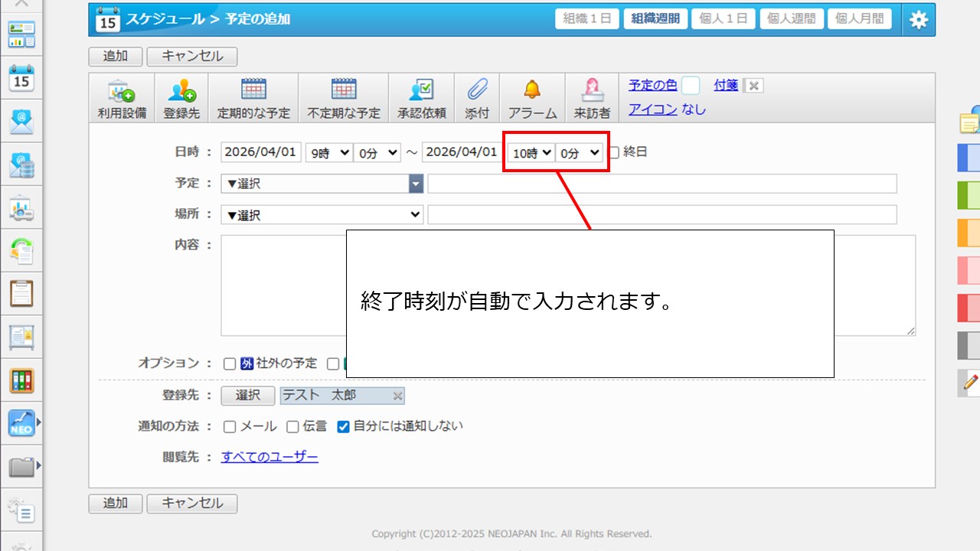Enable the 終日 all-day checkbox
Viewport: 980px width, 551px height.
pyautogui.click(x=614, y=152)
